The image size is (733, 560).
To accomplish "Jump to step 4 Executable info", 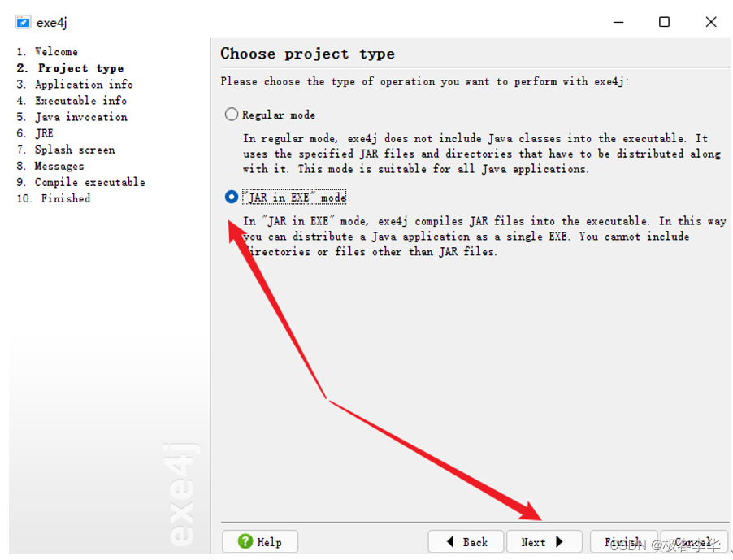I will tap(80, 100).
